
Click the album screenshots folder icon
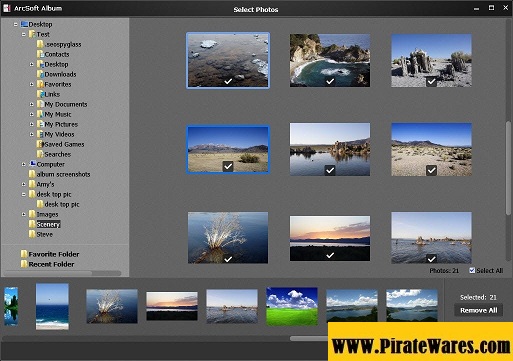(x=32, y=174)
